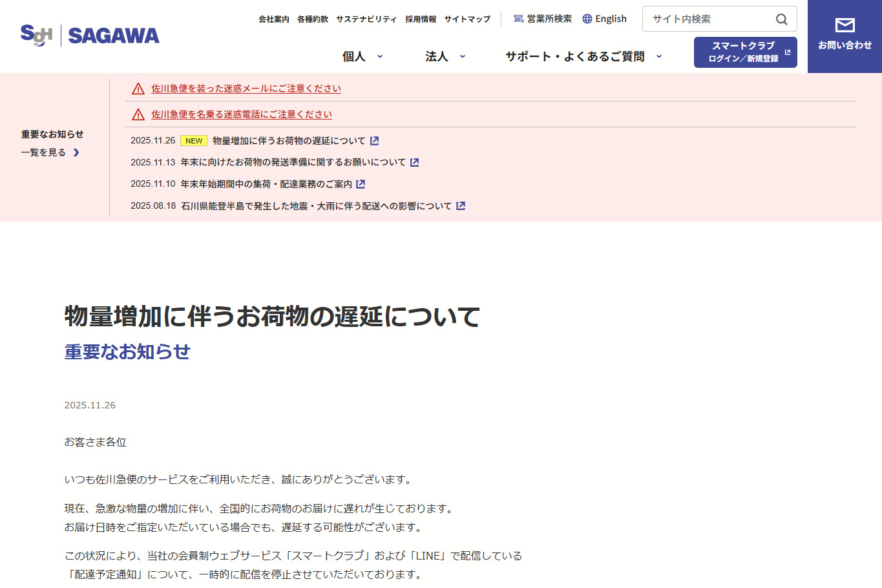Switch site language to English

click(x=605, y=19)
